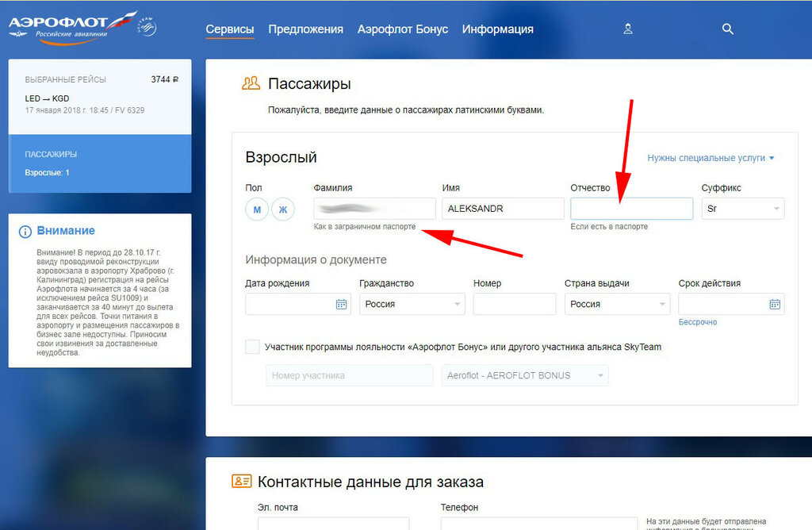The width and height of the screenshot is (812, 530).
Task: Open the date of birth calendar icon
Action: click(341, 304)
